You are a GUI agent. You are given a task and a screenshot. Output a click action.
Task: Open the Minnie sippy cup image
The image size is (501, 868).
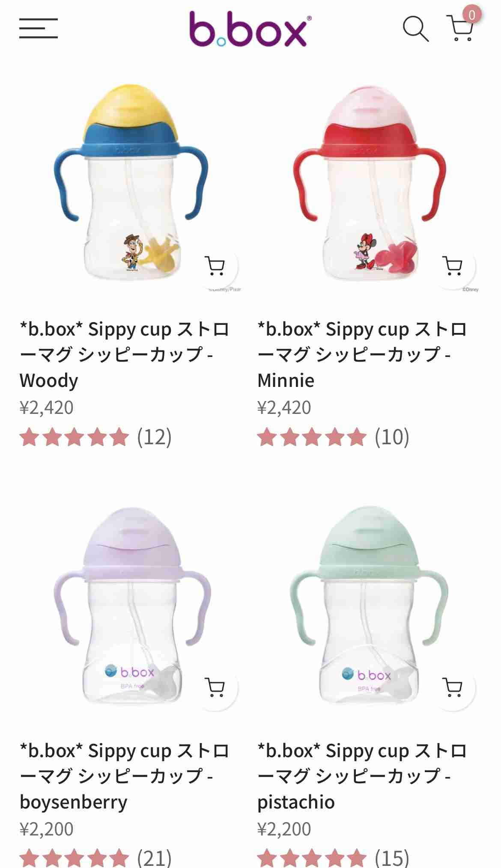pos(368,182)
